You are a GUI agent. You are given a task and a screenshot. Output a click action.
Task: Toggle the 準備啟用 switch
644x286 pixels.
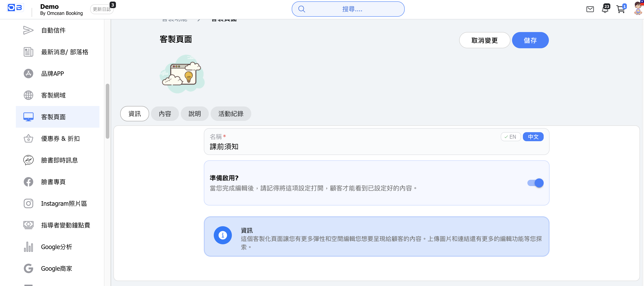(x=535, y=183)
